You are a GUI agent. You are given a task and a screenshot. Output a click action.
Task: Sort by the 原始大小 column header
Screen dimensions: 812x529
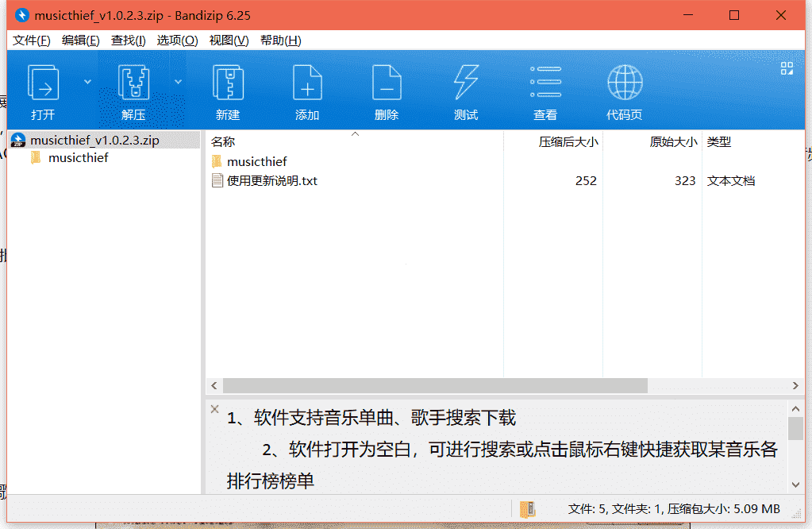[673, 142]
